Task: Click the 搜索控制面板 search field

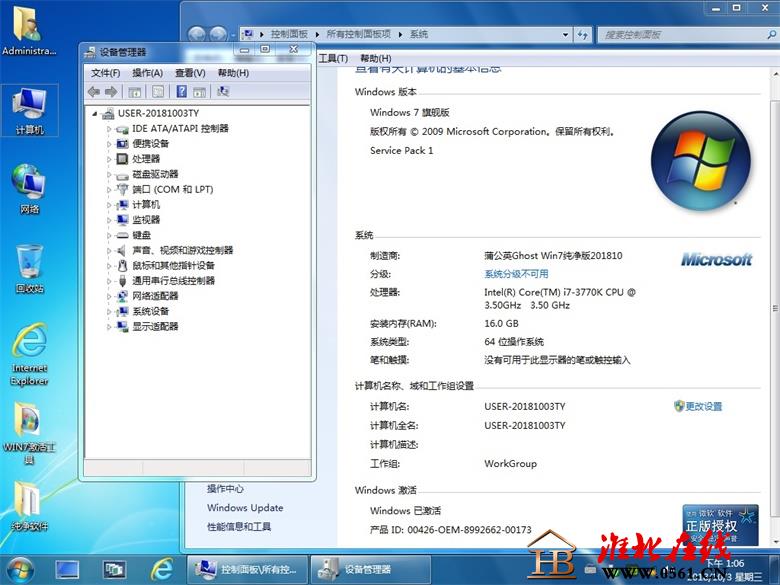Action: (682, 34)
